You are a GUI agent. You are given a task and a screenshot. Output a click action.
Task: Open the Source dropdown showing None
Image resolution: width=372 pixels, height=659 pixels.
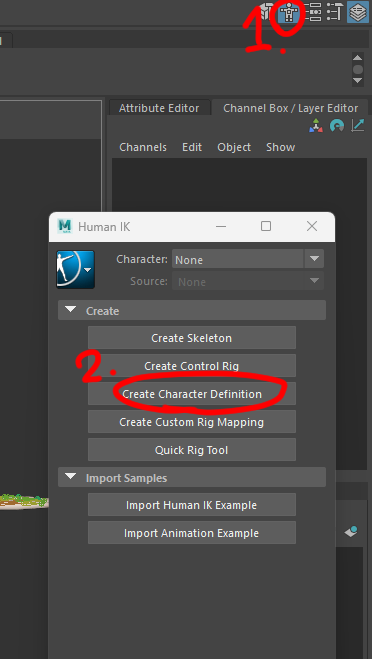(248, 281)
